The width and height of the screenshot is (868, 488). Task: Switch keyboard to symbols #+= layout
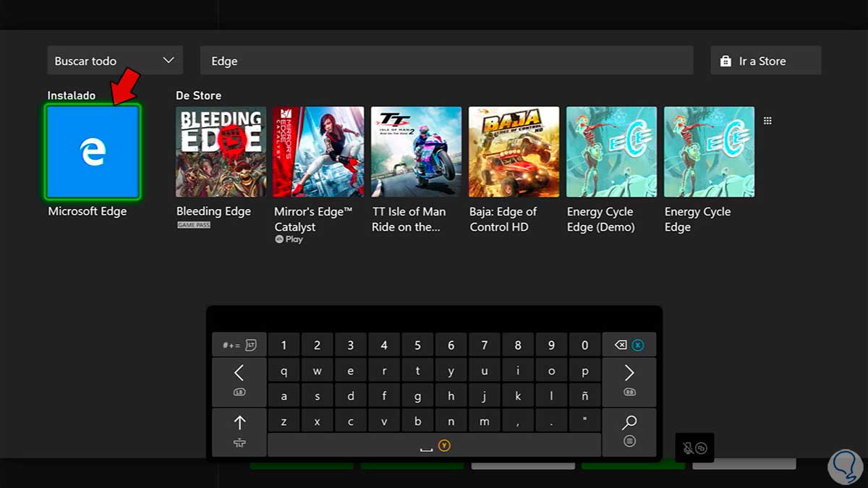[x=239, y=345]
